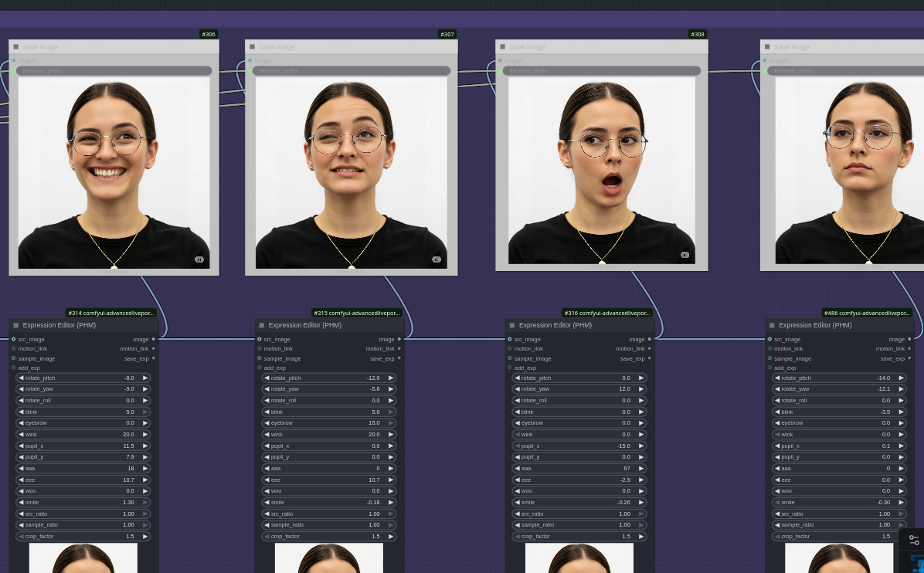The width and height of the screenshot is (924, 573).
Task: Click the settings sliders icon at bottom right
Action: pos(914,541)
